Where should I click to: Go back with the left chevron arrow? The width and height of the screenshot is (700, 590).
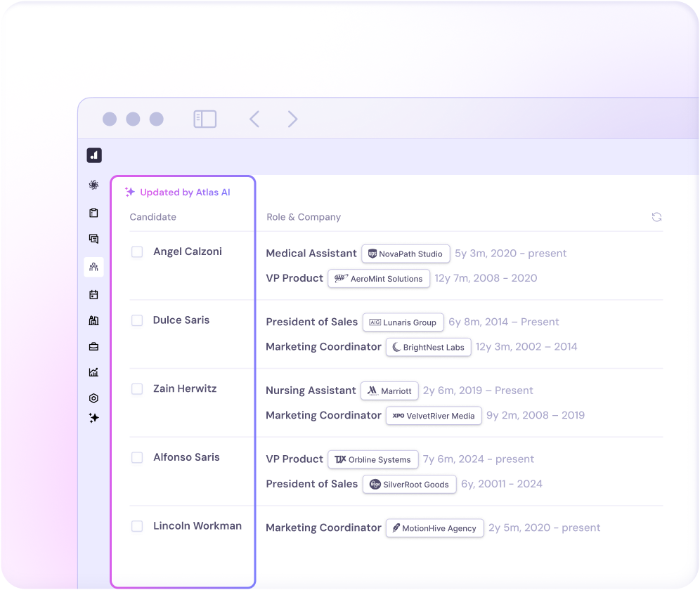pyautogui.click(x=254, y=119)
